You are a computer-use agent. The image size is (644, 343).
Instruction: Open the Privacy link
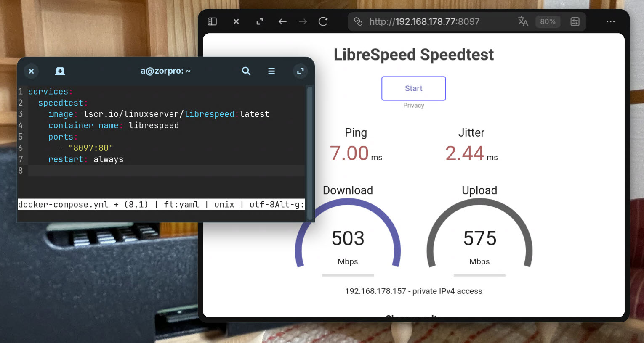point(413,106)
